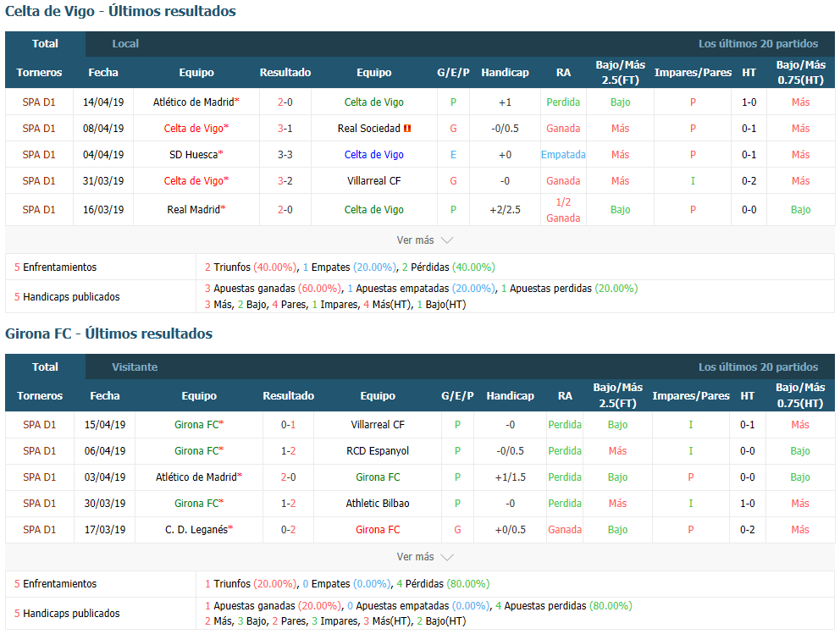Open C. D. Leganés team link
This screenshot has width=840, height=634.
(x=196, y=530)
